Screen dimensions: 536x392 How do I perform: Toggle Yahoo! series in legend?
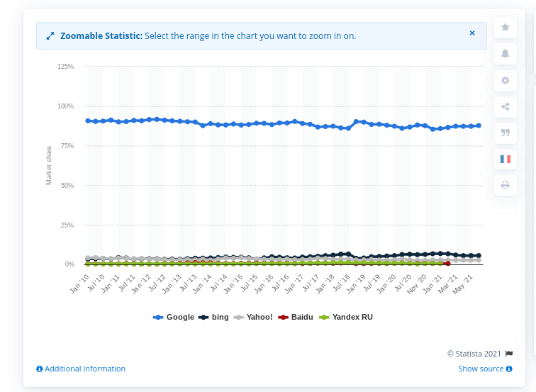click(253, 317)
